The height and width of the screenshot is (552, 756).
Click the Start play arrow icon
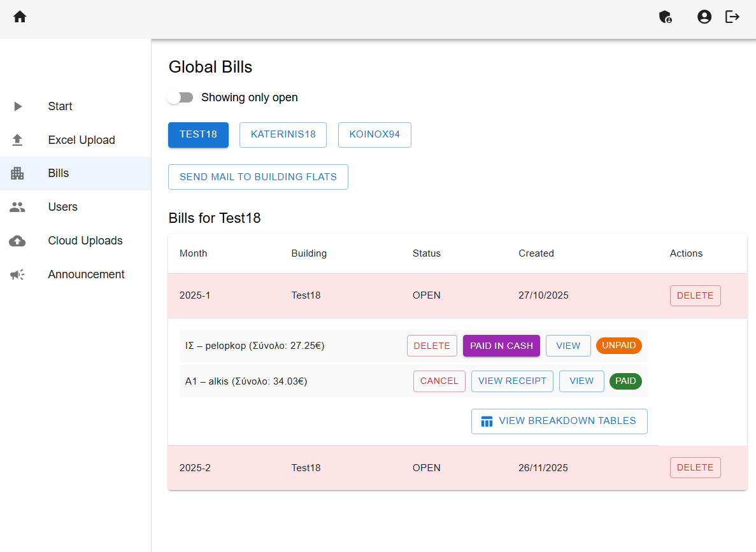coord(18,106)
